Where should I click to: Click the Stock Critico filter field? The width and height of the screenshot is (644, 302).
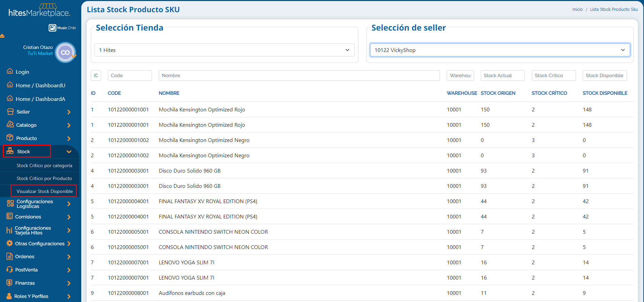tap(554, 75)
